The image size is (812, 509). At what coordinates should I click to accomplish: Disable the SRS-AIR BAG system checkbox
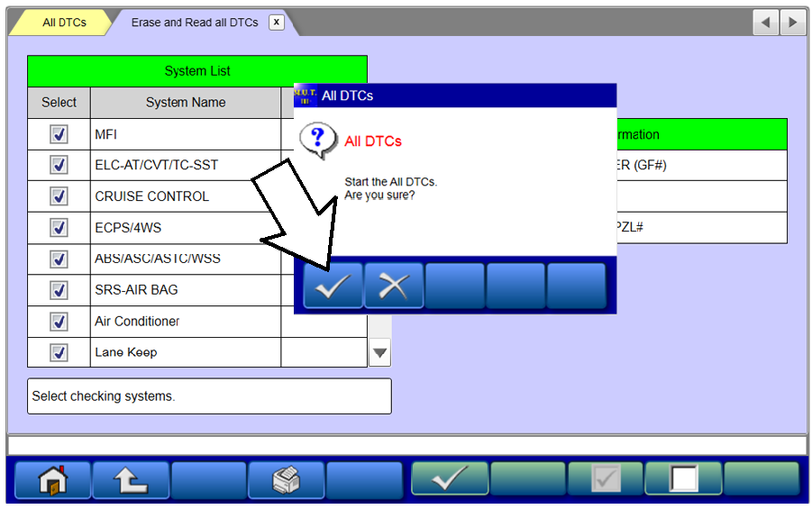pos(59,290)
